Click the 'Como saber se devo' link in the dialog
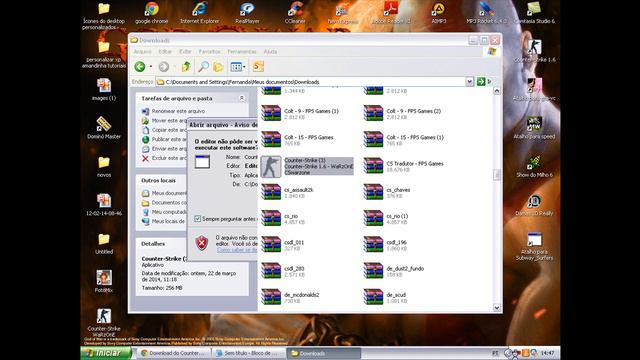Image resolution: width=640 pixels, height=360 pixels. [237, 249]
